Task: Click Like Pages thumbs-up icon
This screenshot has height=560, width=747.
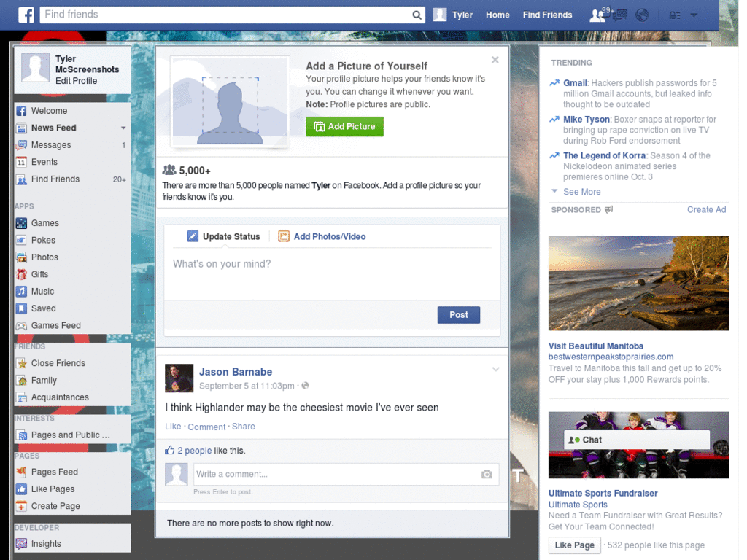Action: pyautogui.click(x=21, y=489)
